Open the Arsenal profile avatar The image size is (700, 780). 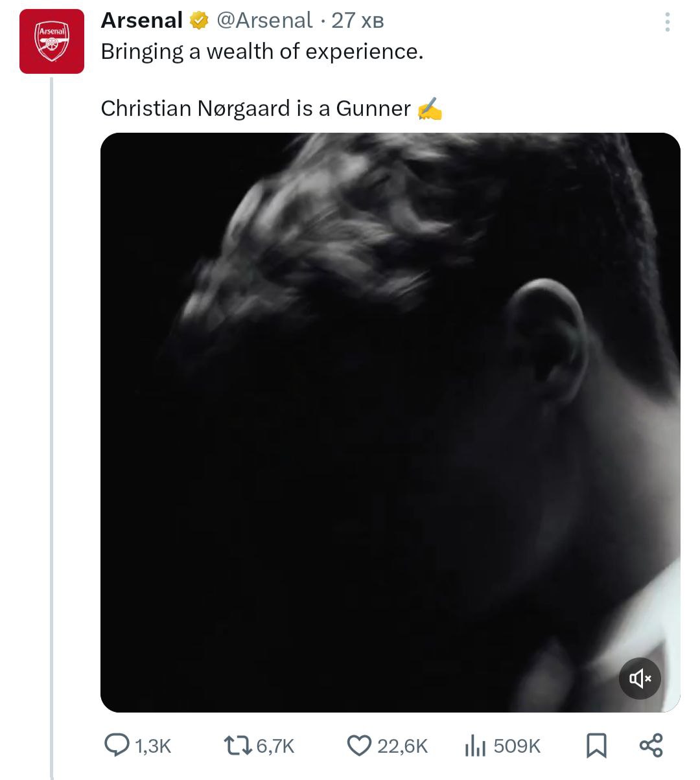click(x=52, y=41)
